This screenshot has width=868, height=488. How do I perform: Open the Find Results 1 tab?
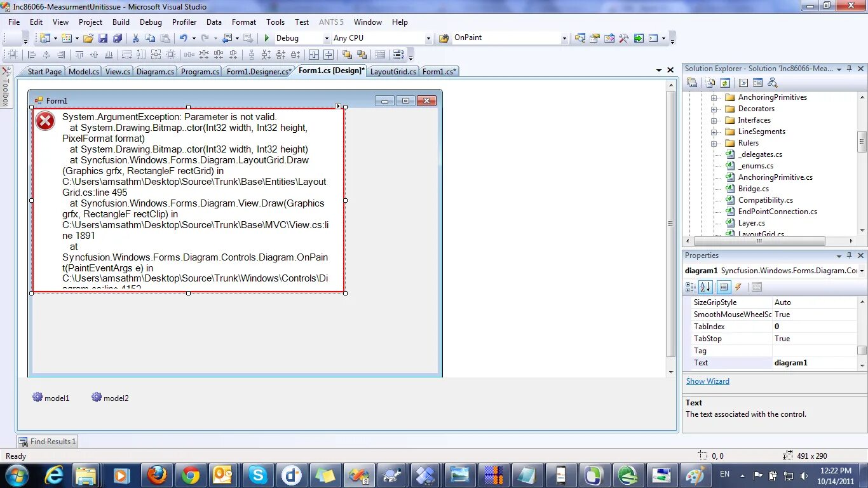[47, 441]
